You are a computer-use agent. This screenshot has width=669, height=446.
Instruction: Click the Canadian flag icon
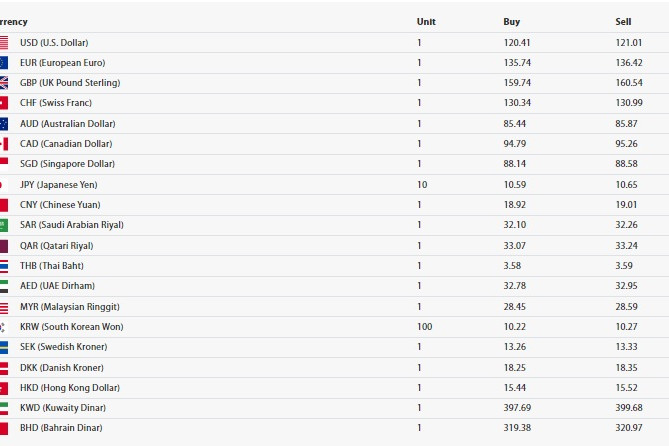coord(4,144)
